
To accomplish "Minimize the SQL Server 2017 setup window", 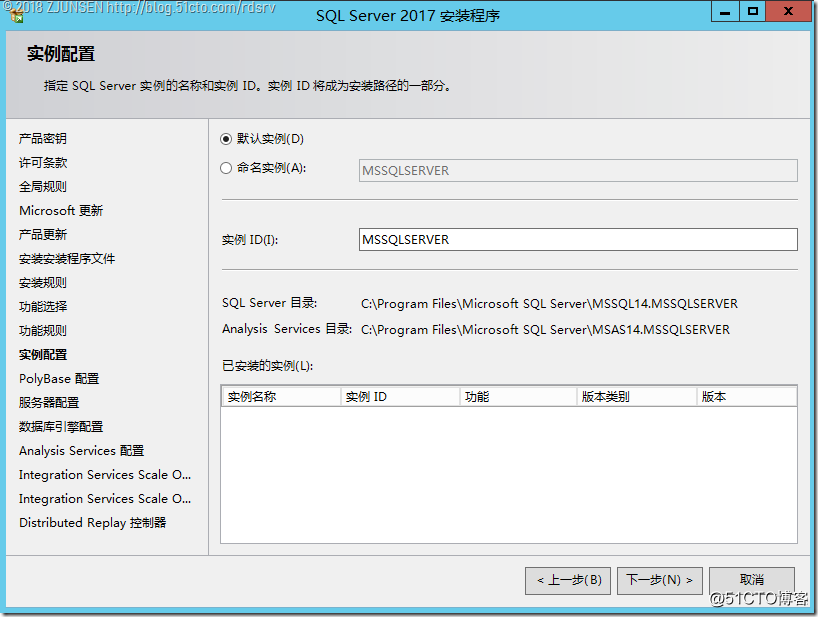I will (x=725, y=11).
